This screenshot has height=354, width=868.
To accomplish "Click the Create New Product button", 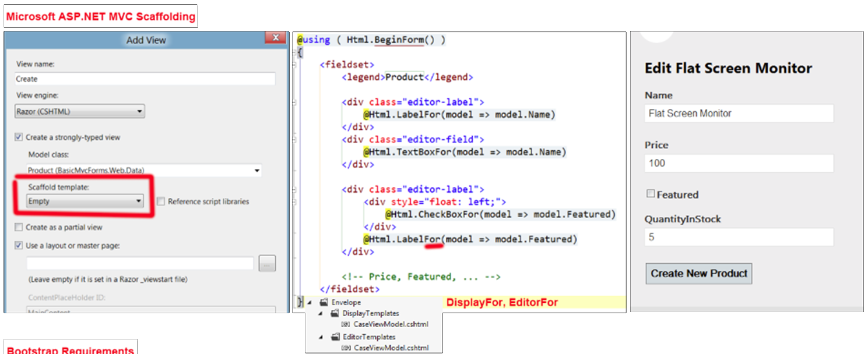I will [698, 273].
